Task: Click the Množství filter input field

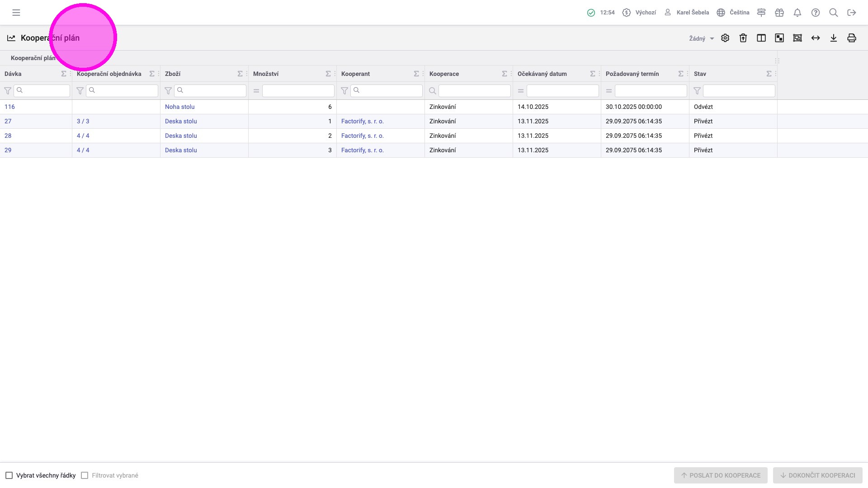Action: click(x=298, y=91)
